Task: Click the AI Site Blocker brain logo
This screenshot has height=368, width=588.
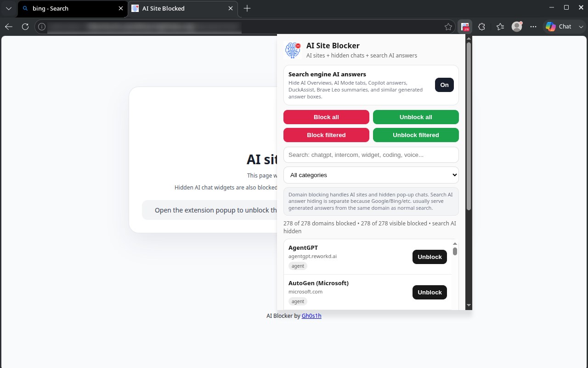Action: 293,50
